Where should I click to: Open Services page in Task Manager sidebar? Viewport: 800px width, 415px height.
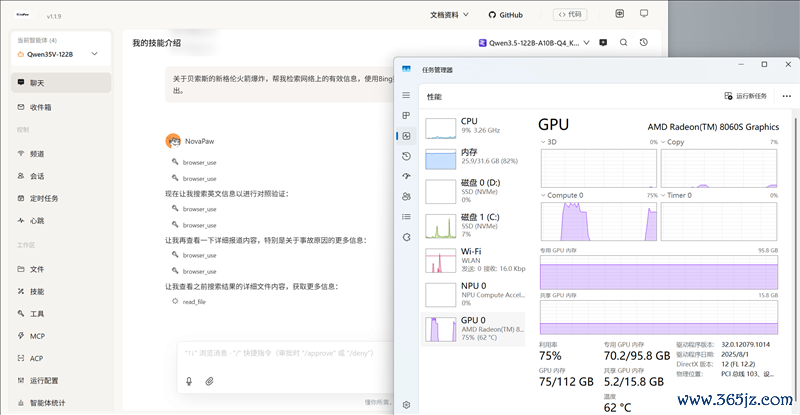pos(406,237)
